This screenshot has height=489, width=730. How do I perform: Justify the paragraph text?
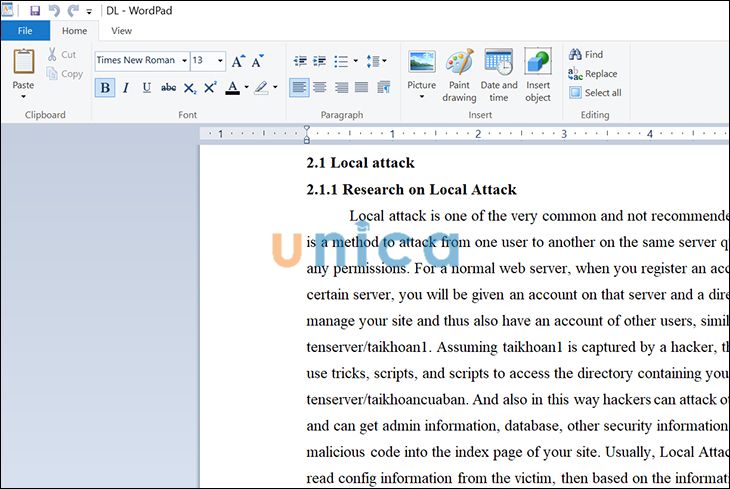point(361,88)
